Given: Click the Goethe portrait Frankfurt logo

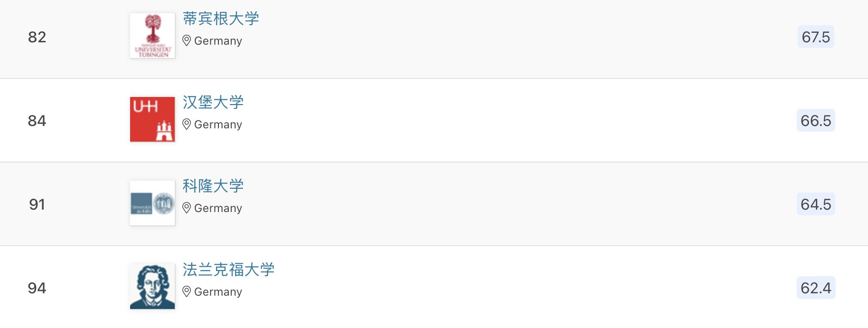Looking at the screenshot, I should pyautogui.click(x=152, y=287).
